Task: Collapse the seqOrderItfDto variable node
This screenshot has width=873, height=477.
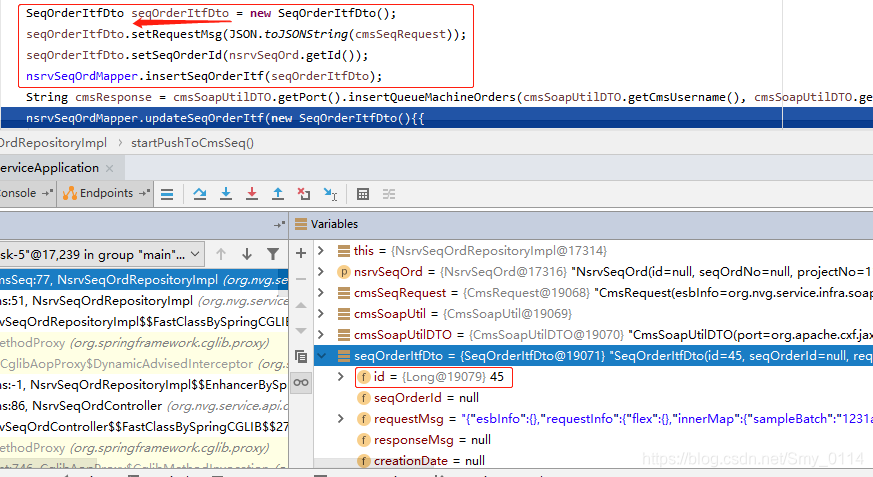Action: coord(321,356)
